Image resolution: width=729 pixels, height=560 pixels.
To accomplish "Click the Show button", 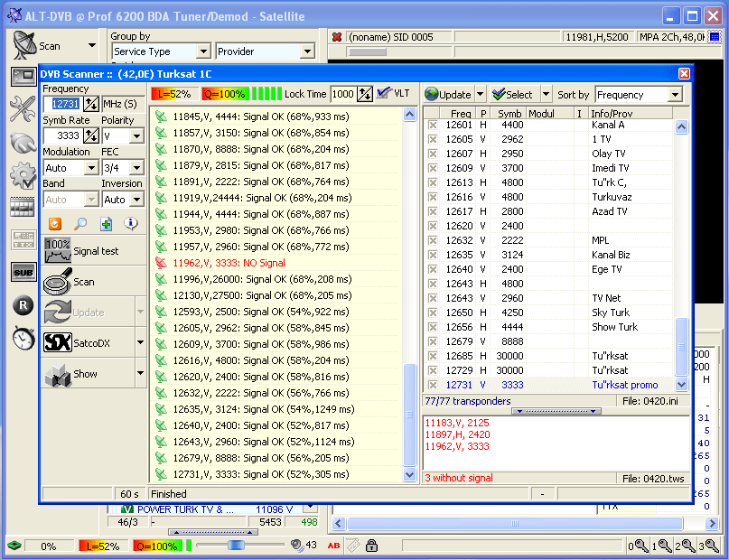I will [89, 374].
